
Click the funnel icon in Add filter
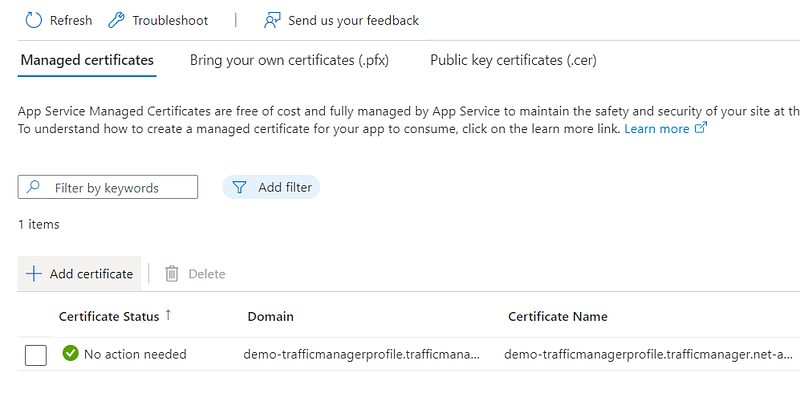pyautogui.click(x=240, y=187)
